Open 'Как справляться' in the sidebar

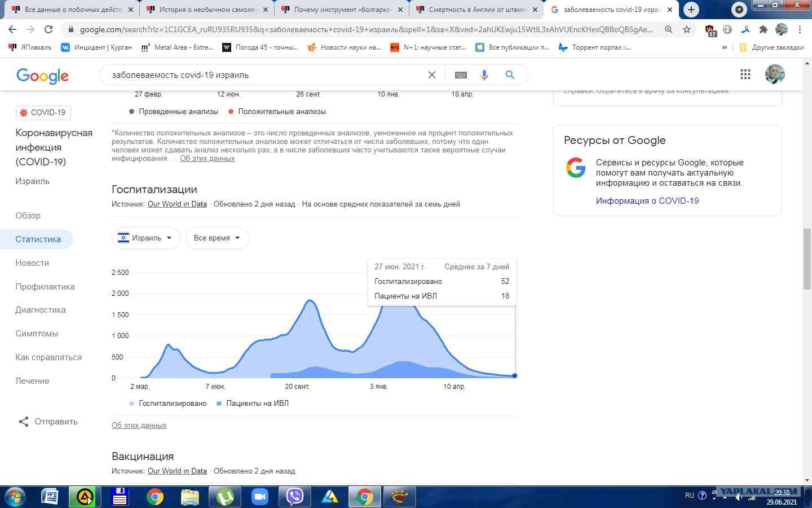click(48, 357)
